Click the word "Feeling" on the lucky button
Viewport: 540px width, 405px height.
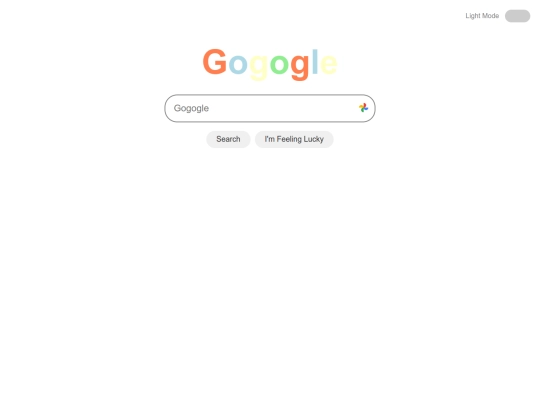coord(289,139)
